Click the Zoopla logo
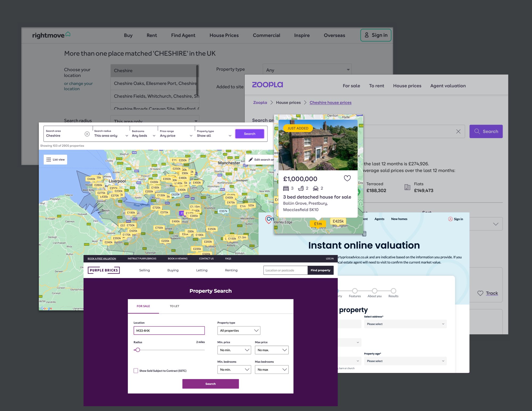532x411 pixels. (x=267, y=85)
